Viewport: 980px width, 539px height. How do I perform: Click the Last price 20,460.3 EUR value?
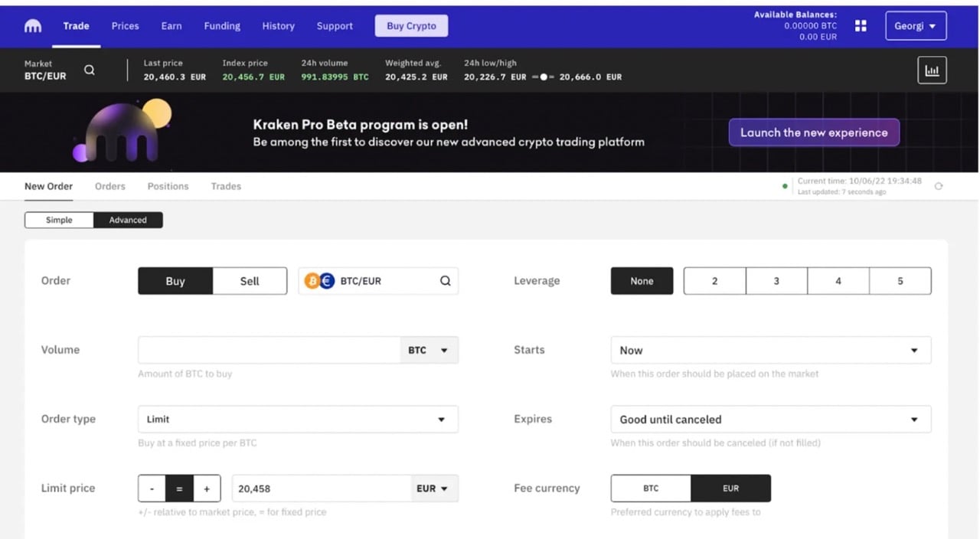pyautogui.click(x=175, y=77)
